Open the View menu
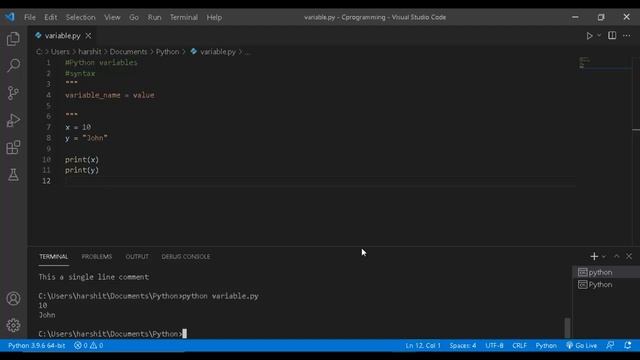 pos(112,17)
